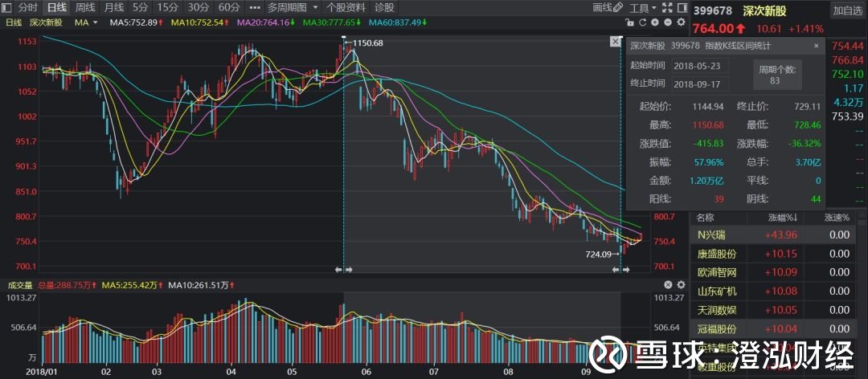Edit the 终止时间 date field 2018-09-17
Screen dimensions: 868x379
pyautogui.click(x=700, y=84)
